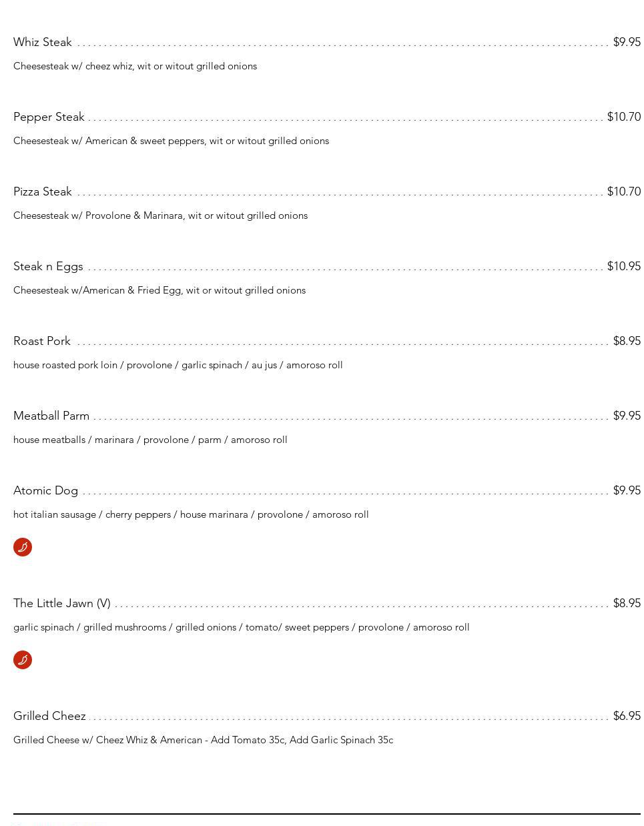Screen dimensions: 644x826
Task: Click the $6.95 Grilled Cheez price
Action: (x=627, y=716)
